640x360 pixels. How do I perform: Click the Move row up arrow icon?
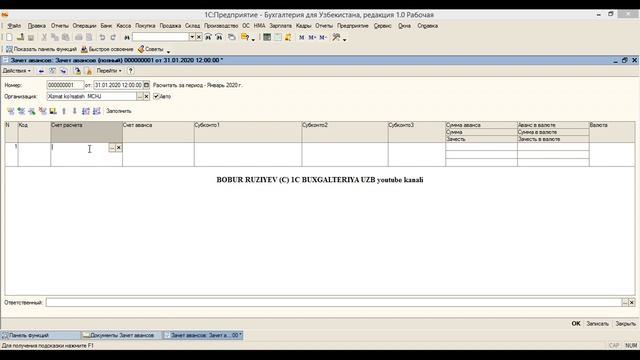click(x=64, y=111)
